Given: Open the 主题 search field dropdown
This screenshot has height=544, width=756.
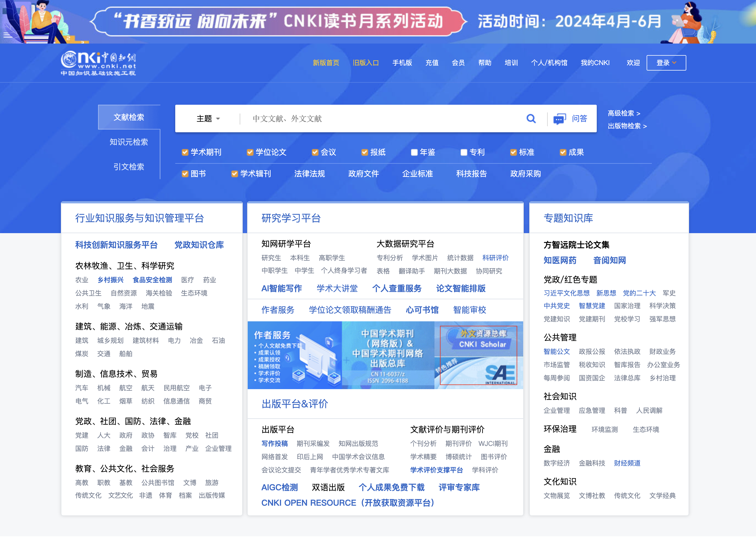Looking at the screenshot, I should [x=208, y=119].
